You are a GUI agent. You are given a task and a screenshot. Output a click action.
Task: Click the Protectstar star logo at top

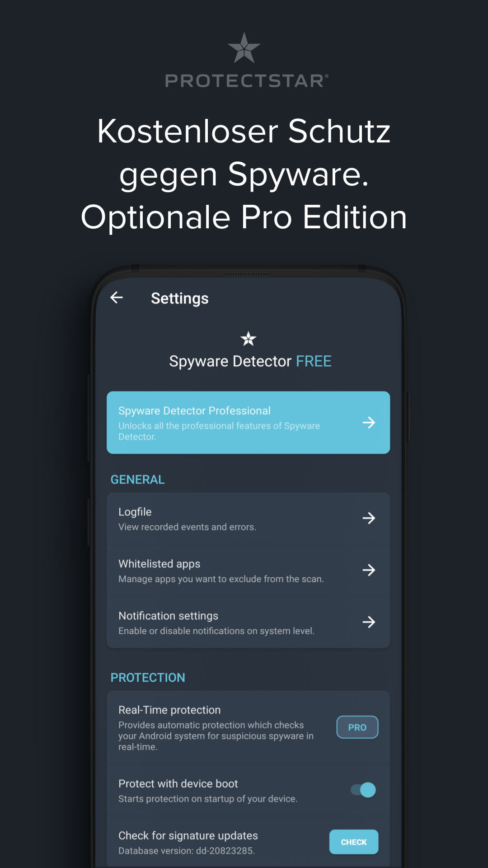[x=244, y=48]
